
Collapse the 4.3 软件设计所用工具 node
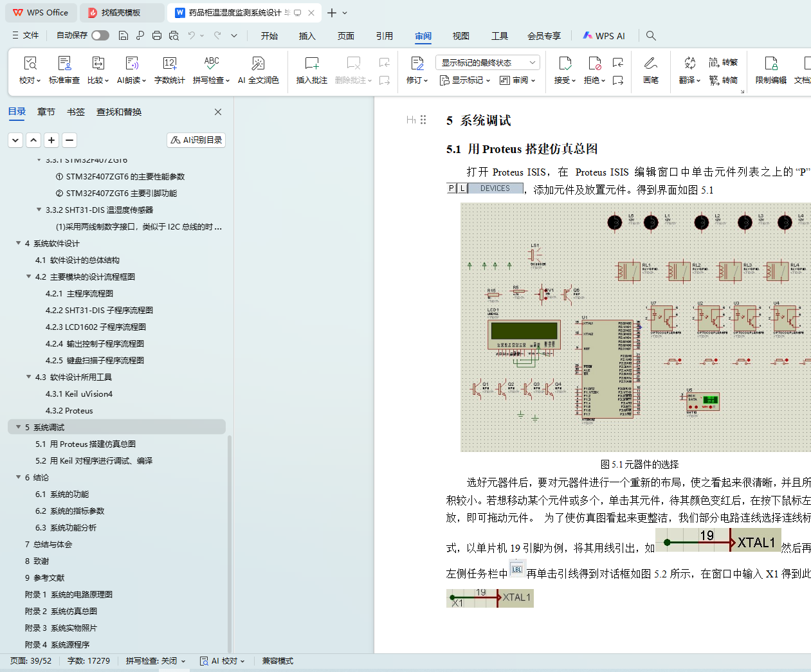[29, 377]
